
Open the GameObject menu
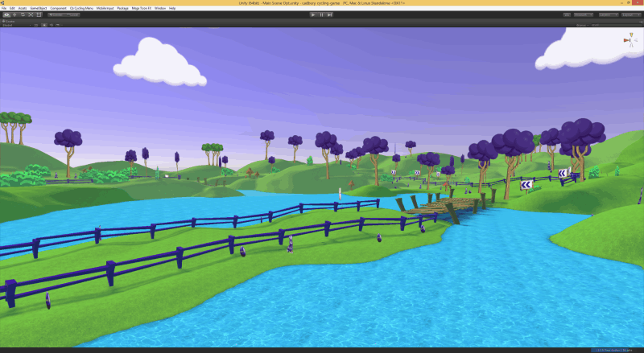pos(39,8)
